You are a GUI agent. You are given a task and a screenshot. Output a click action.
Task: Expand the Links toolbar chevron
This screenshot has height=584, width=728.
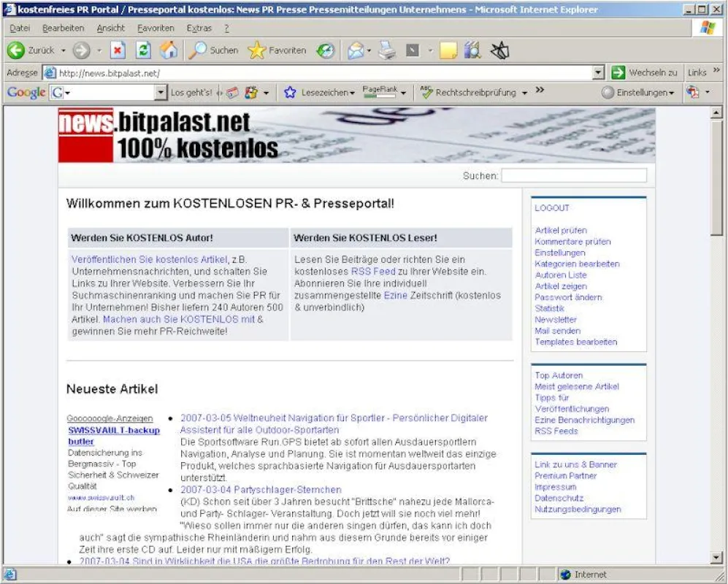pyautogui.click(x=716, y=70)
